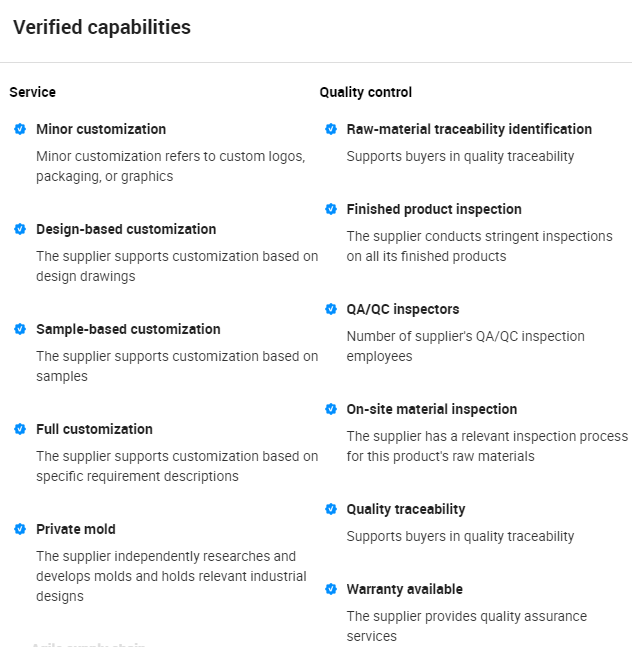
Task: Select the Private mold heading
Action: pyautogui.click(x=76, y=529)
